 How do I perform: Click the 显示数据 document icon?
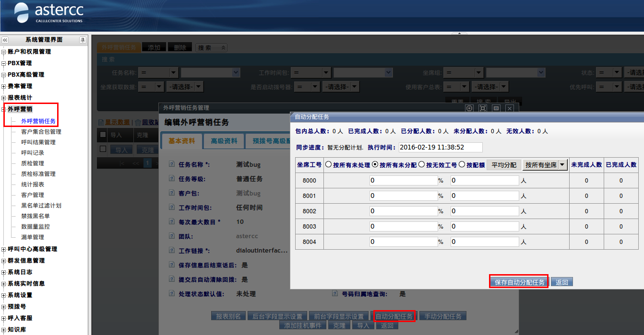point(101,123)
